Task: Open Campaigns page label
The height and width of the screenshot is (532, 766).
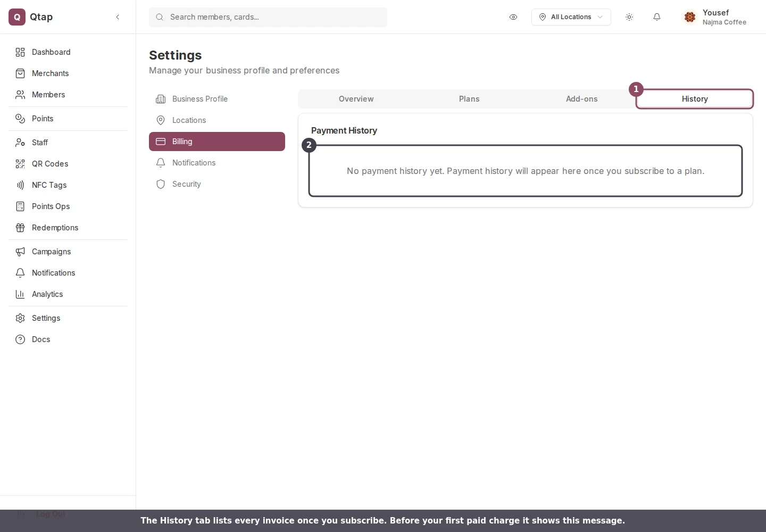Action: point(52,252)
